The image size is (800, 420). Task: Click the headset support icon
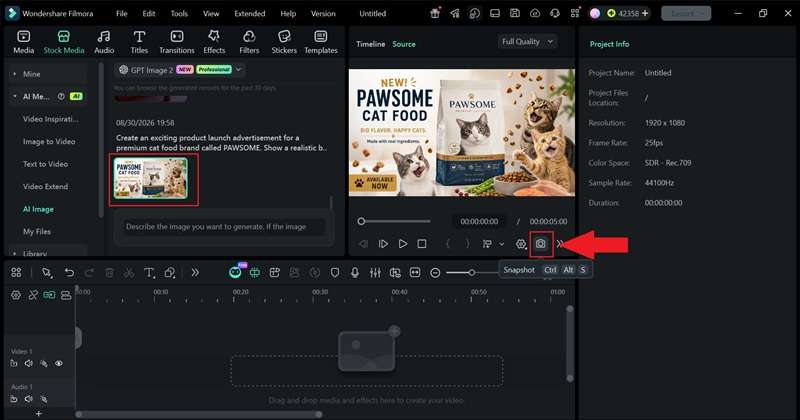[x=555, y=14]
